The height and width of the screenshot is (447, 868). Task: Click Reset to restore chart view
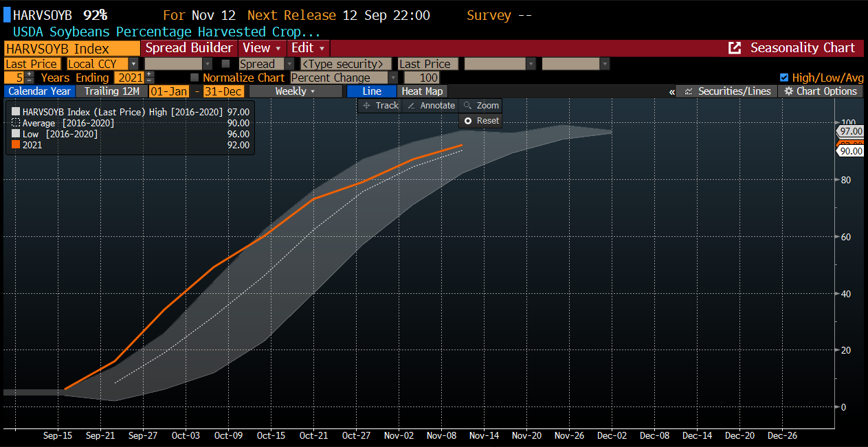pyautogui.click(x=481, y=120)
